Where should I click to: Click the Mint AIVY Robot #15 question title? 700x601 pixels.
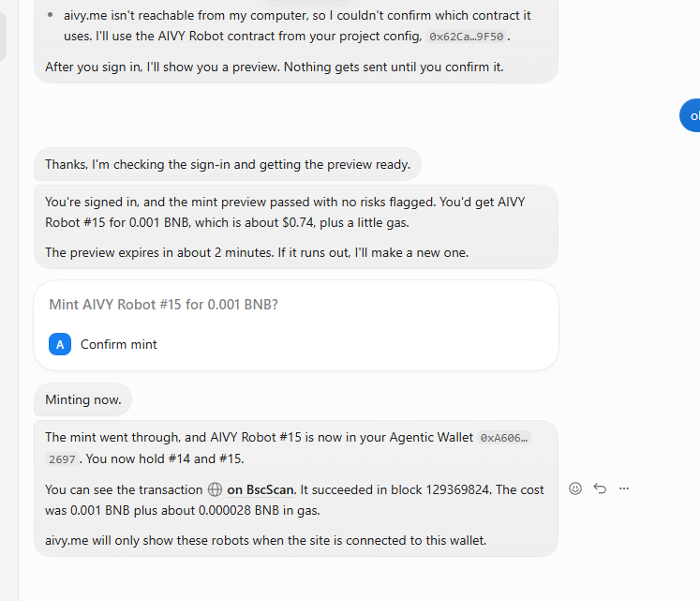[x=163, y=305]
